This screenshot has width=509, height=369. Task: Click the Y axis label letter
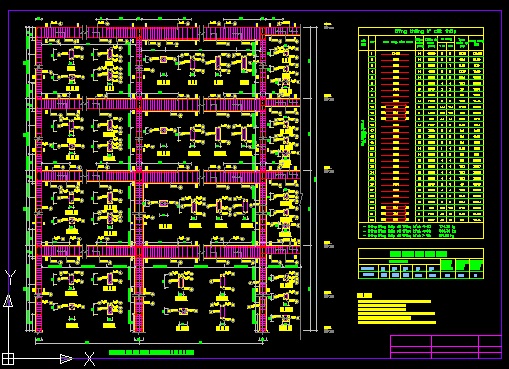[x=10, y=277]
